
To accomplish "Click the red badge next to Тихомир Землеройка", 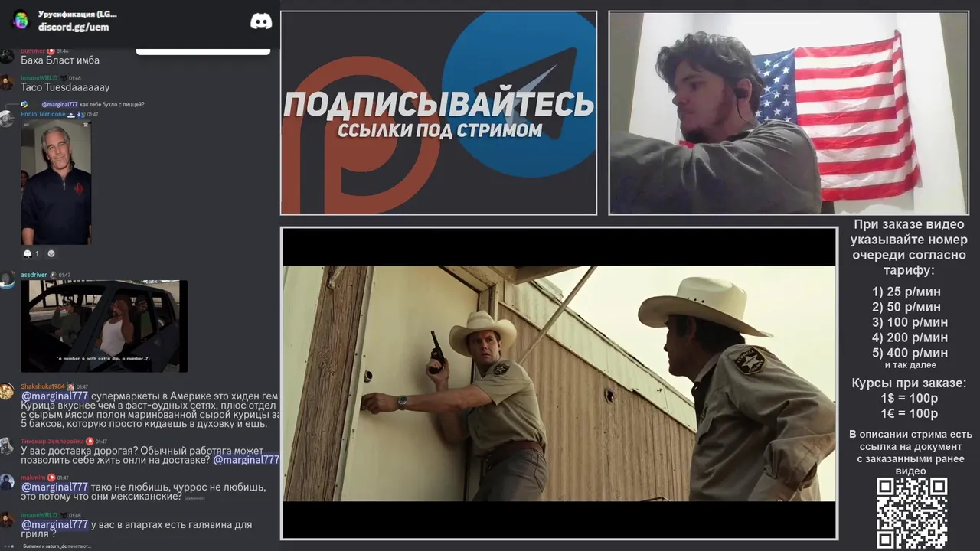I will (x=90, y=442).
